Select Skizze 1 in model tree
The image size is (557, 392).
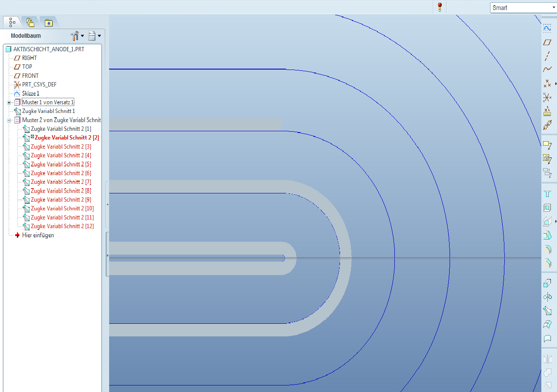tap(31, 93)
